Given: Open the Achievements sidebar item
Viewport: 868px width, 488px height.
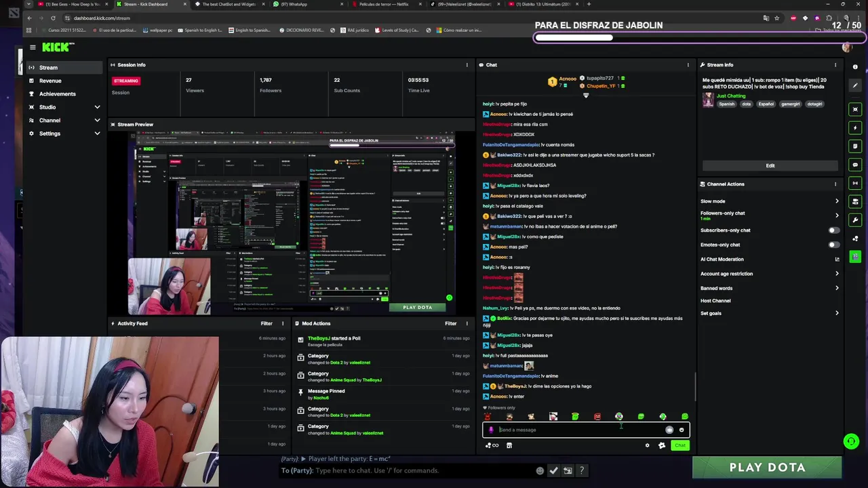Looking at the screenshot, I should coord(64,94).
